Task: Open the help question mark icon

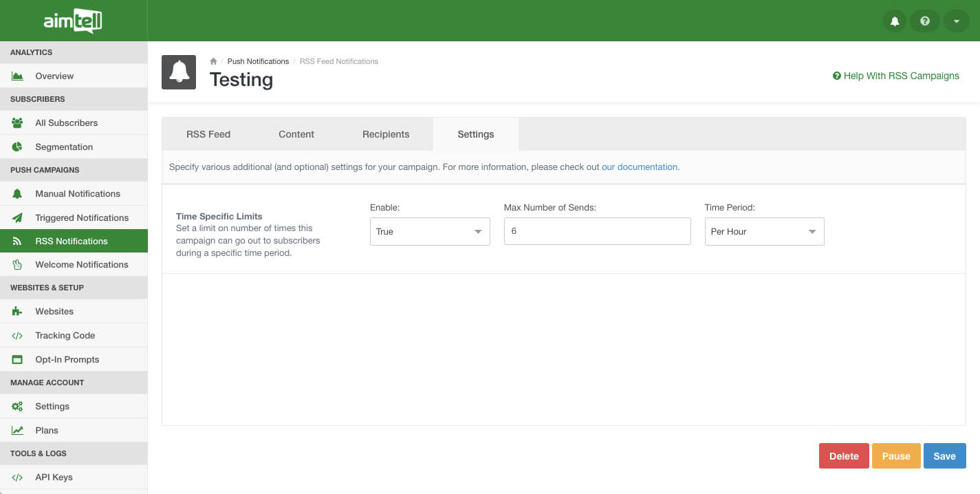Action: [x=925, y=21]
